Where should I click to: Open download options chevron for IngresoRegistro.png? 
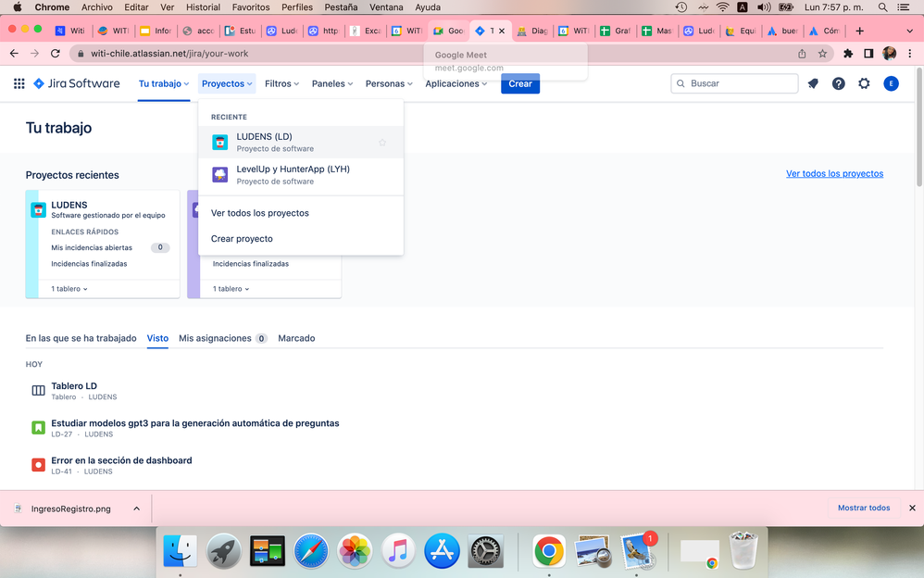click(137, 509)
